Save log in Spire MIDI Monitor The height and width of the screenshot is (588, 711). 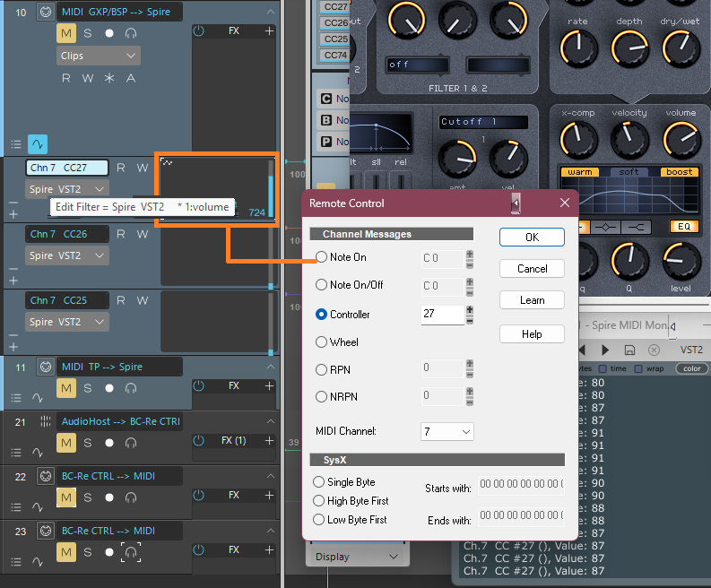coord(629,350)
